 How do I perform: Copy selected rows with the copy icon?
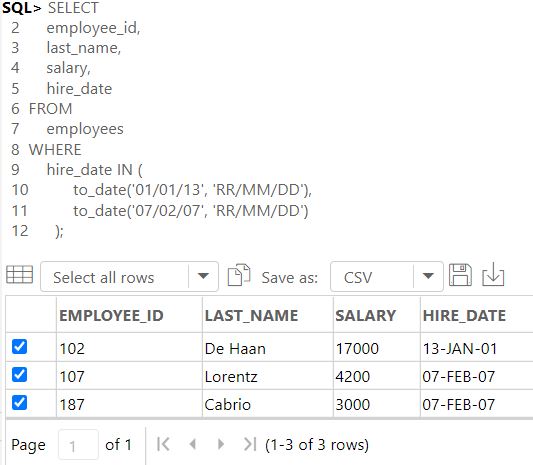(239, 275)
